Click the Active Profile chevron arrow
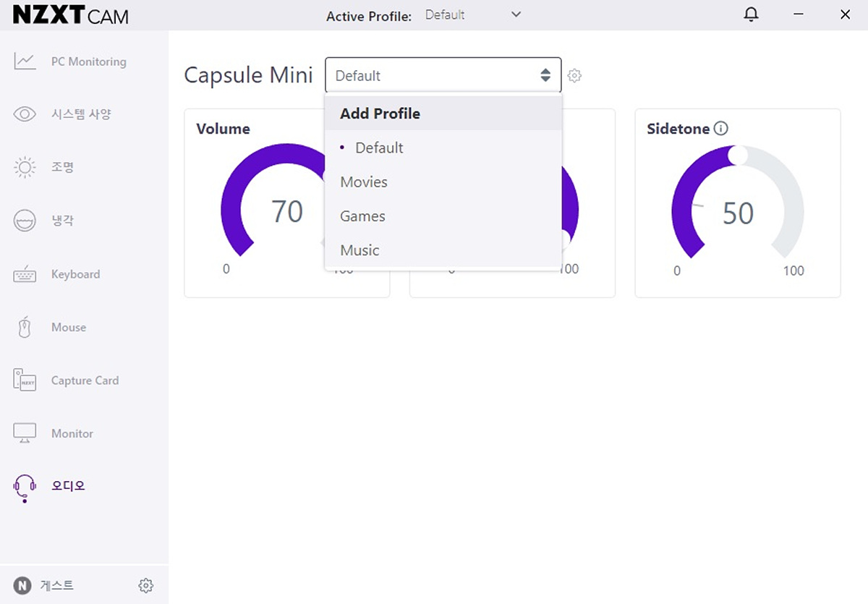Image resolution: width=868 pixels, height=604 pixels. [516, 14]
